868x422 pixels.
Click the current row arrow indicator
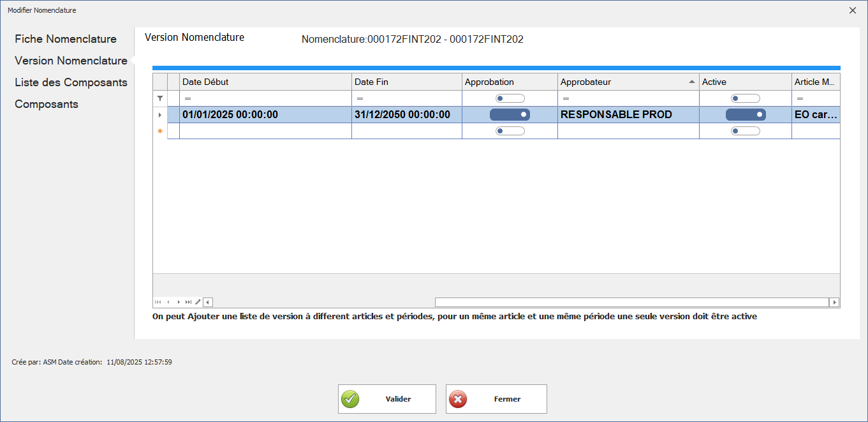click(x=160, y=115)
